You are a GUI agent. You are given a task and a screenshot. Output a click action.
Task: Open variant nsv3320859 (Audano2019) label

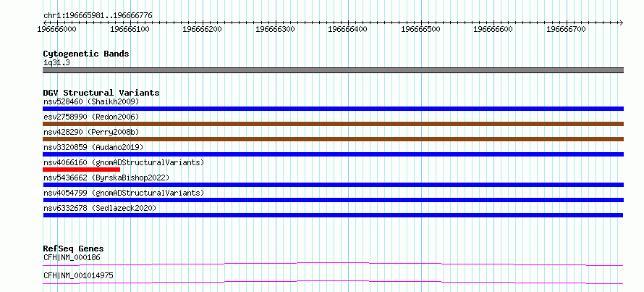pyautogui.click(x=93, y=147)
